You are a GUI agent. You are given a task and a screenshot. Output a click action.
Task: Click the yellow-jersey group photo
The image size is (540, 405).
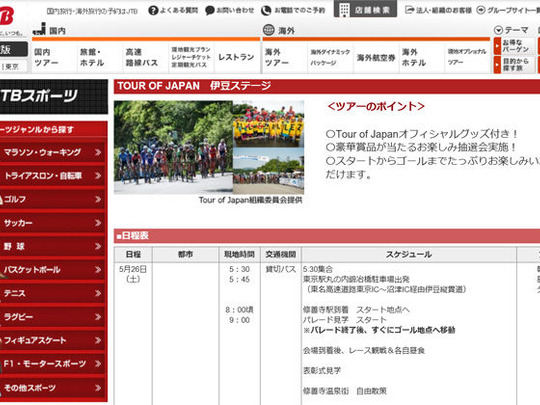[269, 124]
